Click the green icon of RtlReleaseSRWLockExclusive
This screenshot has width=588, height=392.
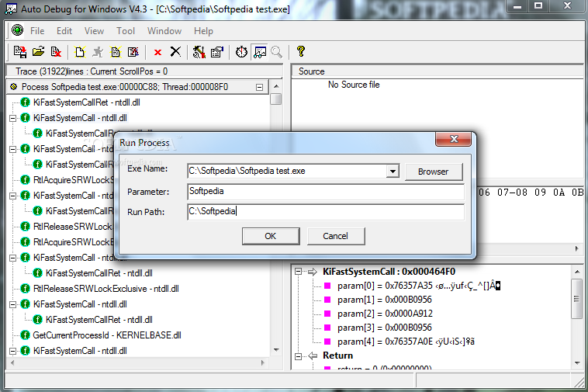[25, 289]
